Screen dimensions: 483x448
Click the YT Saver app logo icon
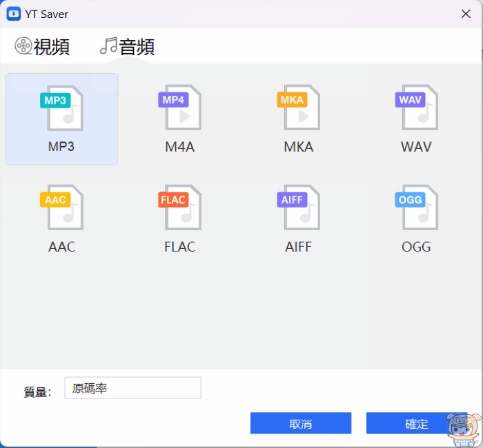pyautogui.click(x=14, y=14)
